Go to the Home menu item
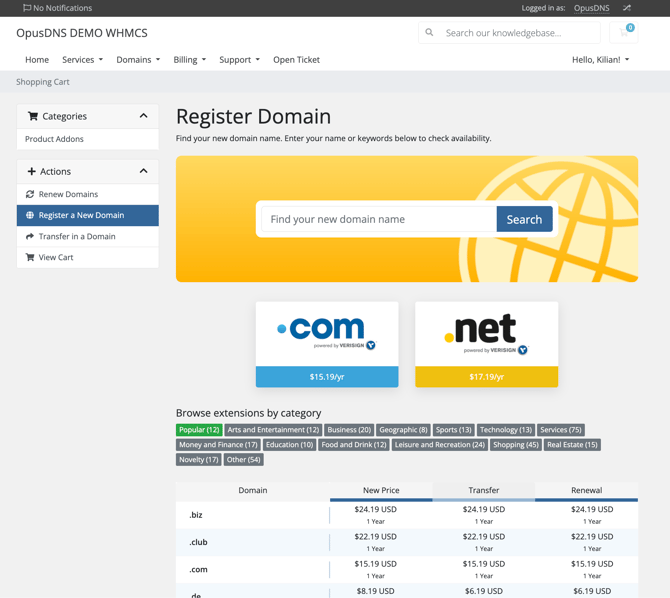 coord(37,60)
